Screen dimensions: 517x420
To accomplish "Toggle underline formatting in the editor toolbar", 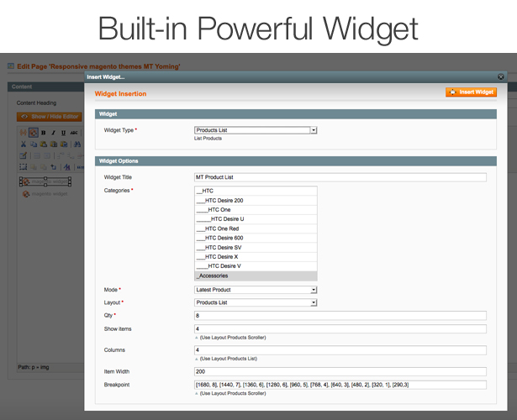I will (64, 133).
